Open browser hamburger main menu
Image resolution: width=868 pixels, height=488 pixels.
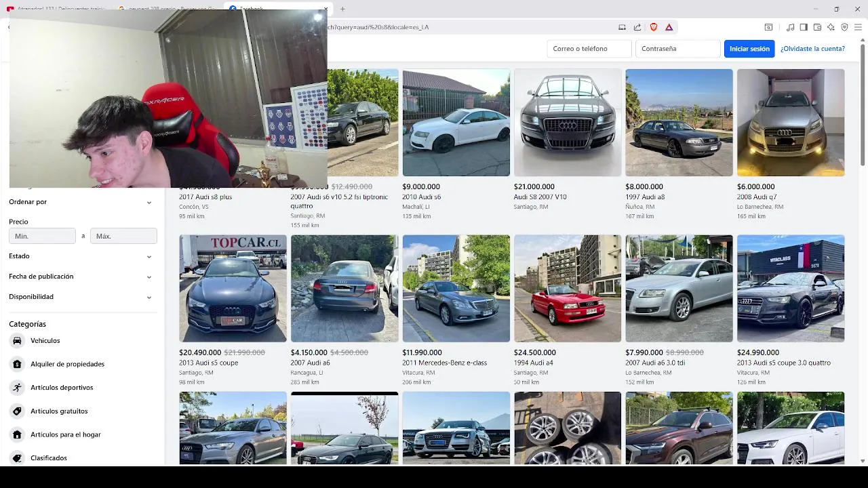859,27
